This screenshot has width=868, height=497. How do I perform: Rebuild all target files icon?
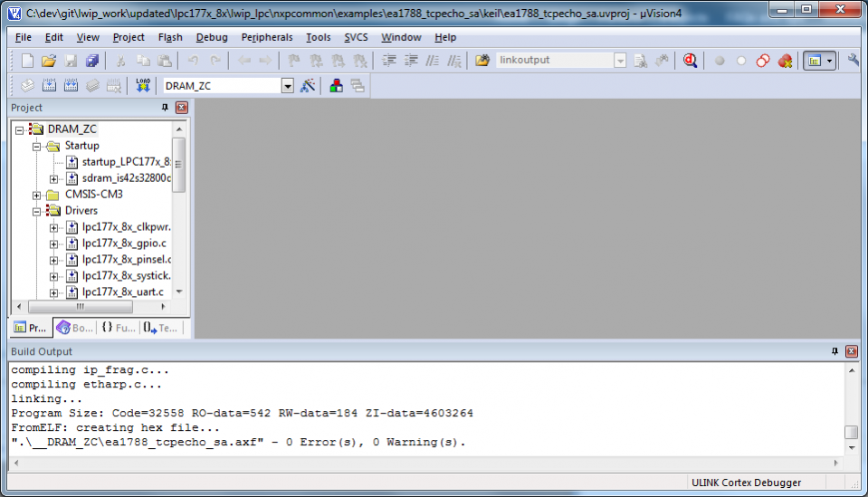[x=71, y=86]
